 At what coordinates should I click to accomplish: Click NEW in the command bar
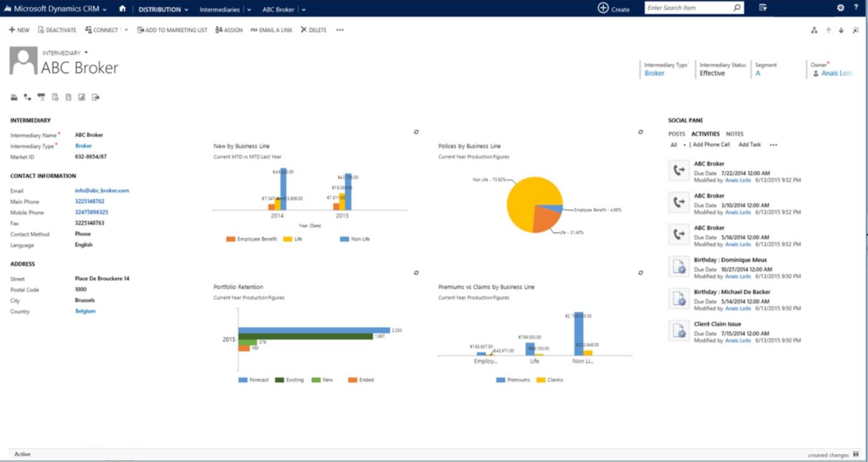pos(19,30)
